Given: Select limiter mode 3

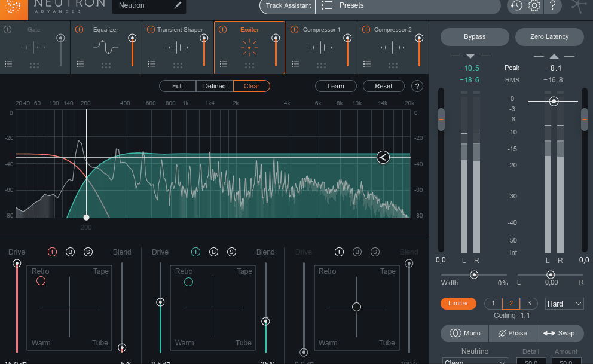Looking at the screenshot, I should tap(529, 304).
